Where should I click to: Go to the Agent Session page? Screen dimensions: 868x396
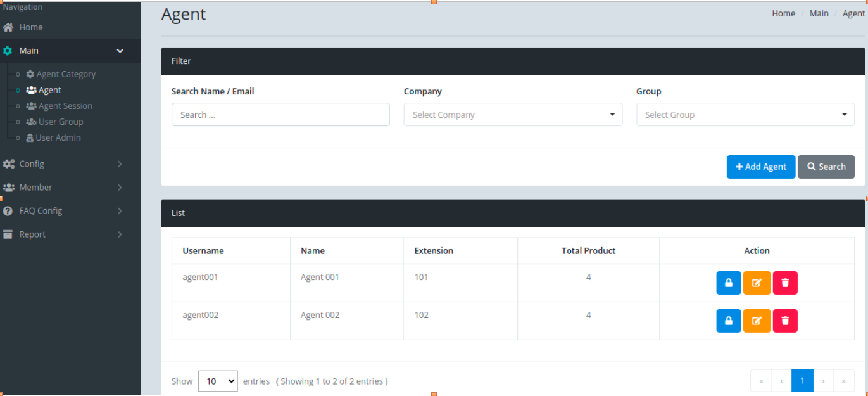coord(65,106)
